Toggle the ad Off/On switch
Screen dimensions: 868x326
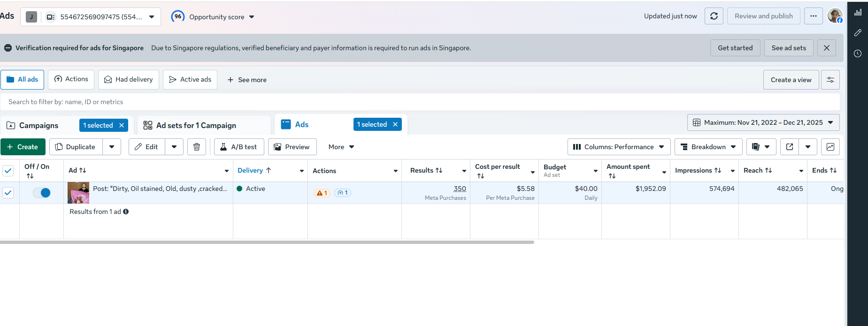coord(42,193)
